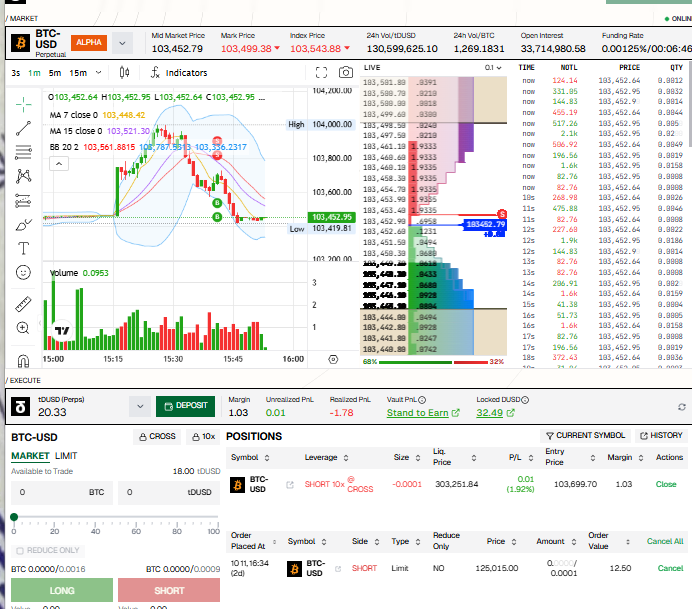The width and height of the screenshot is (692, 609).
Task: Show Vault PnL info tooltip icon
Action: coord(422,400)
